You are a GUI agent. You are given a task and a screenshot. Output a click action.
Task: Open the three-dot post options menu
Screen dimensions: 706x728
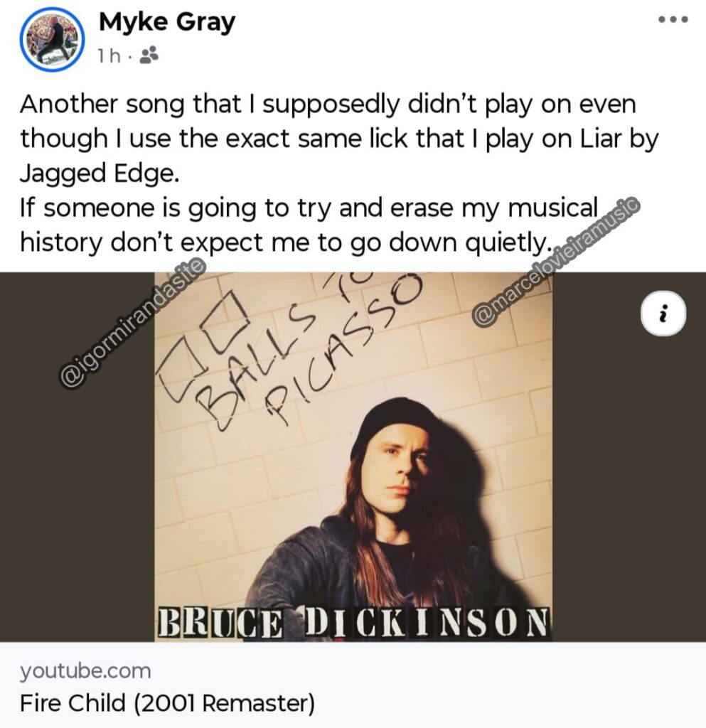673,19
